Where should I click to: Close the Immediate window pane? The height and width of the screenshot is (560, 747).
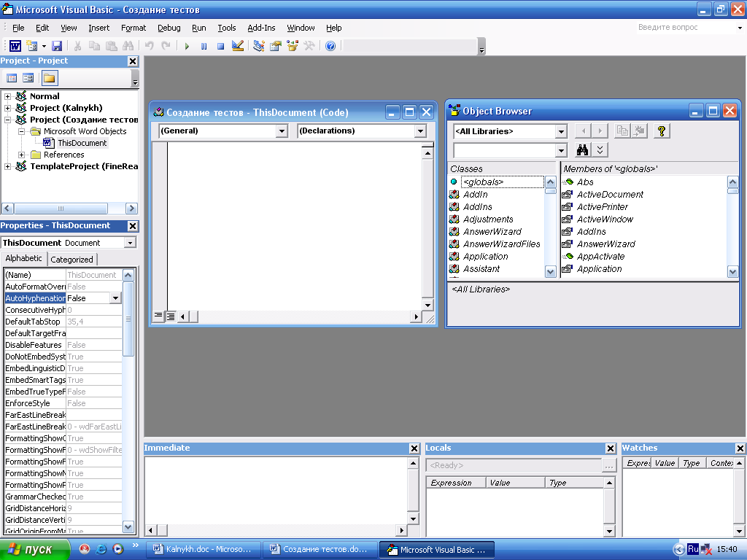pyautogui.click(x=414, y=448)
